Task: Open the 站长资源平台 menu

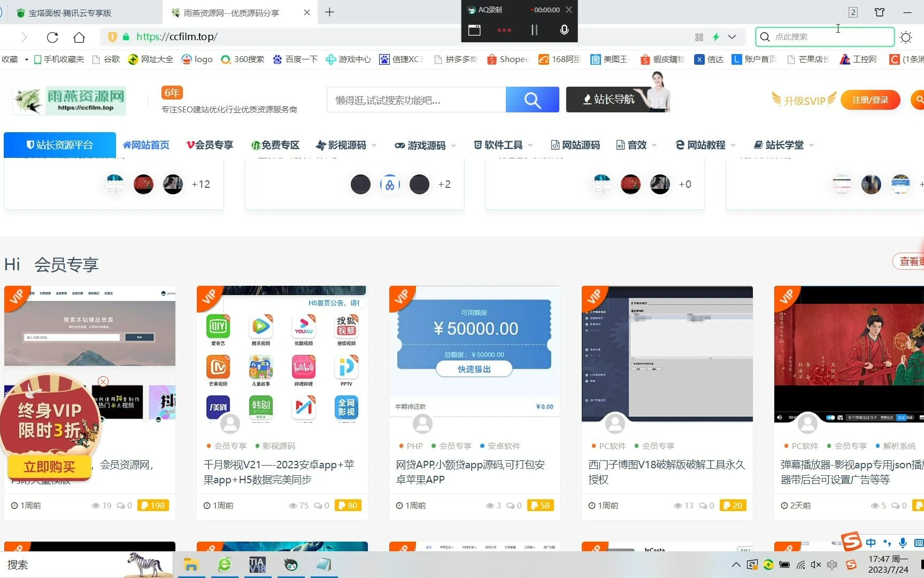Action: (59, 145)
